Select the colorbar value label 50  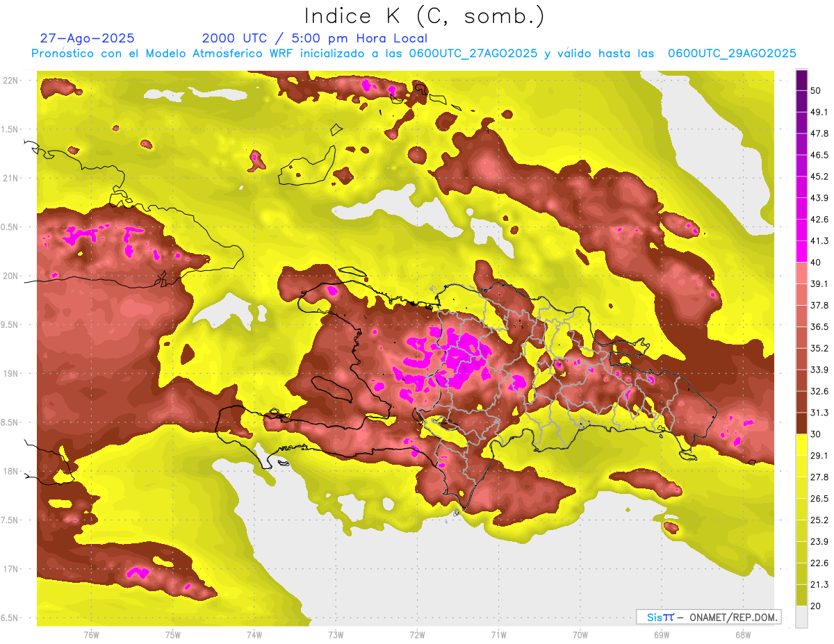point(817,91)
